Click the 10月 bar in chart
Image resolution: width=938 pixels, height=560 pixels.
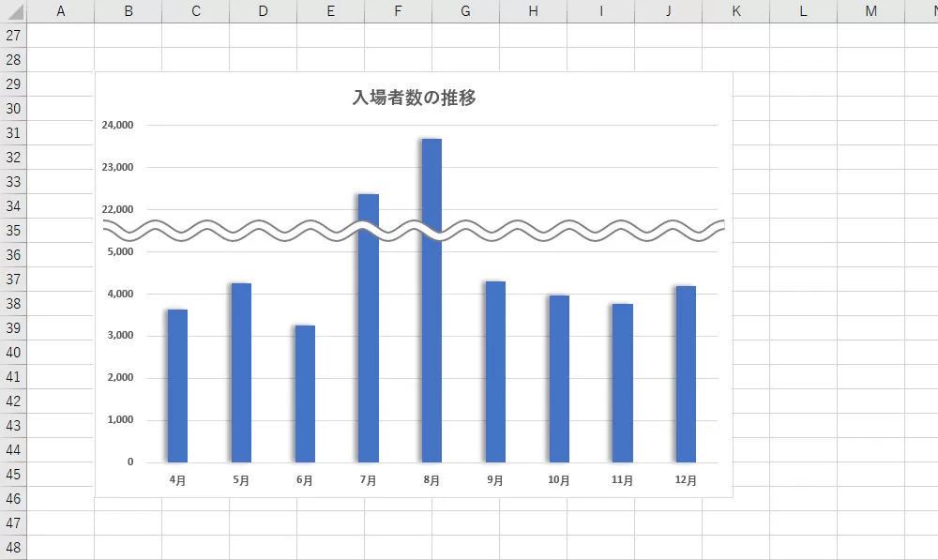pyautogui.click(x=559, y=379)
